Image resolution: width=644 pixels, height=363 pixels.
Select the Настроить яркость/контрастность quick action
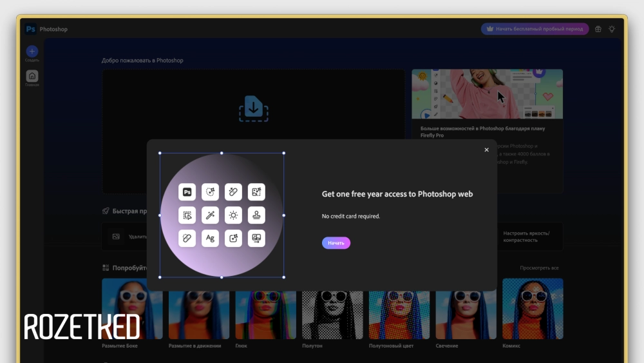click(526, 237)
